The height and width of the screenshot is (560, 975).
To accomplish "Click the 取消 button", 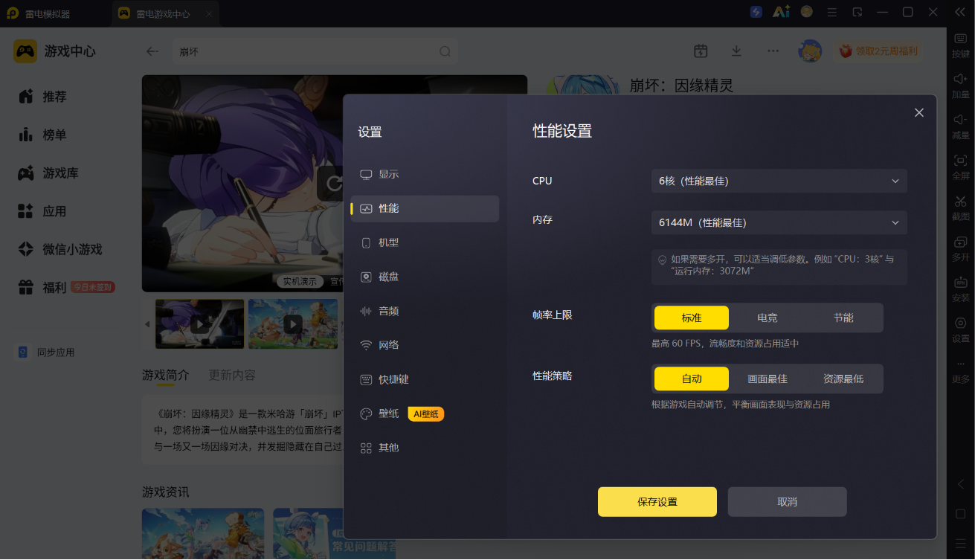I will point(787,502).
